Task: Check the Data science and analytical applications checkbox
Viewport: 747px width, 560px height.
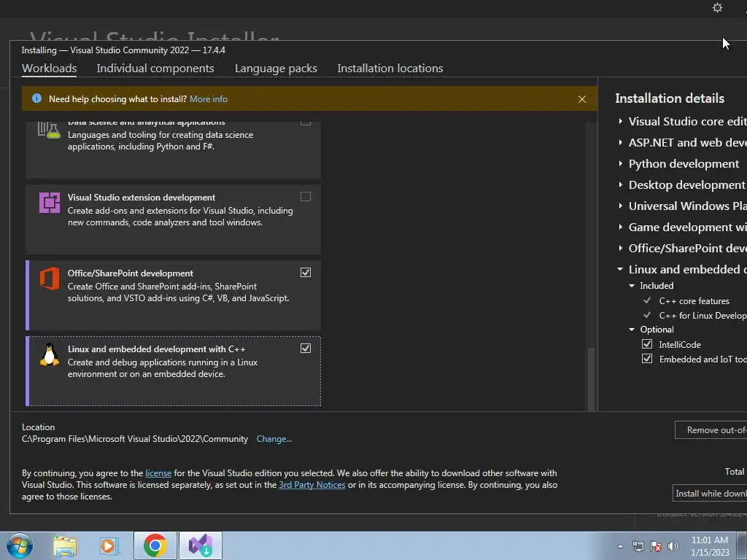Action: tap(306, 122)
